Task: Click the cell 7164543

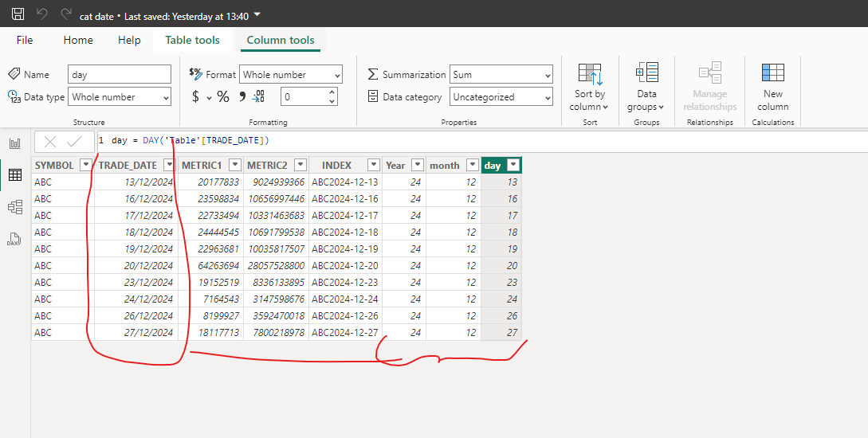Action: (x=211, y=299)
